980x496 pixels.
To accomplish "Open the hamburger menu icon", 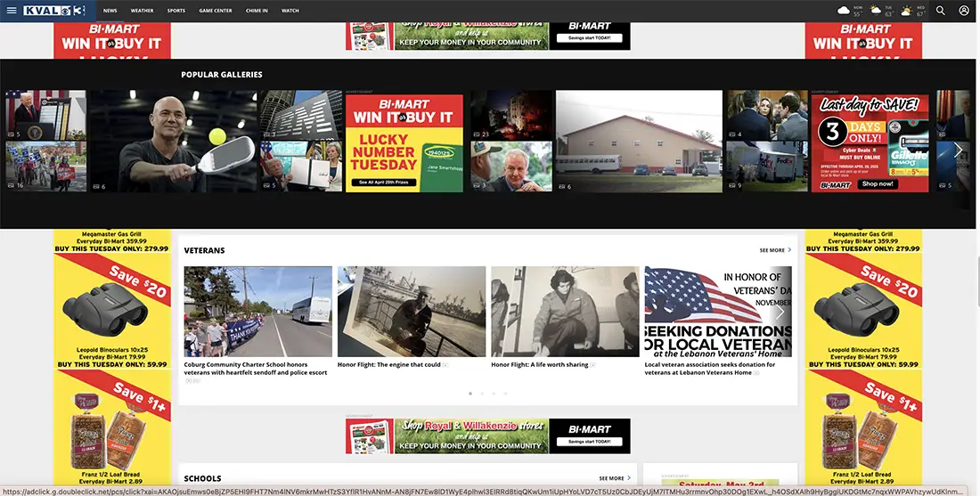I will coord(12,11).
